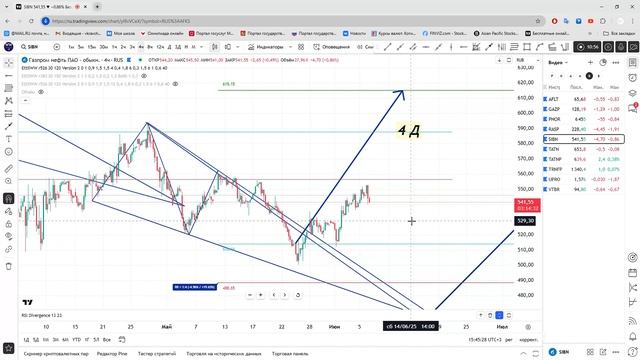Toggle magnet mode in left toolbar
The height and width of the screenshot is (360, 640).
point(9,198)
